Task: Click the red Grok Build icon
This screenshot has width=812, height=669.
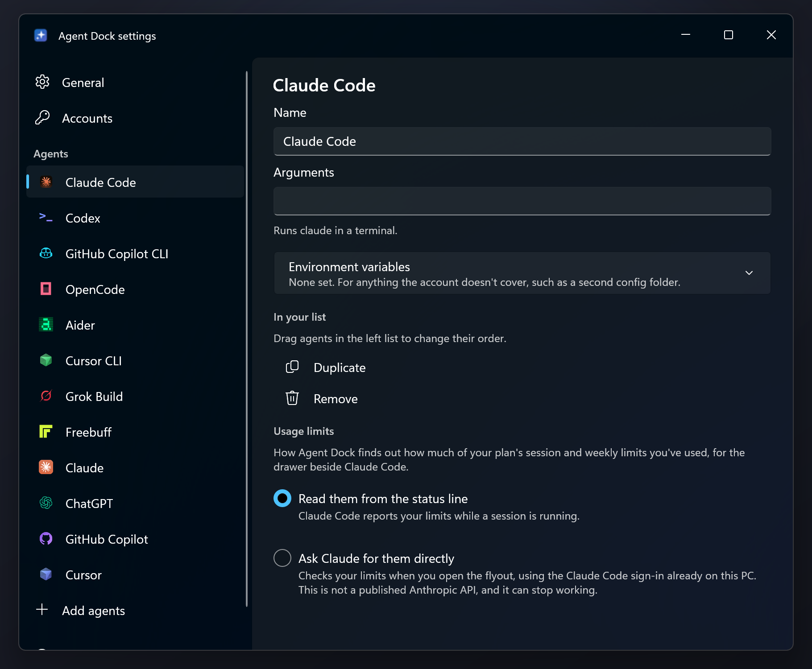Action: (x=46, y=396)
